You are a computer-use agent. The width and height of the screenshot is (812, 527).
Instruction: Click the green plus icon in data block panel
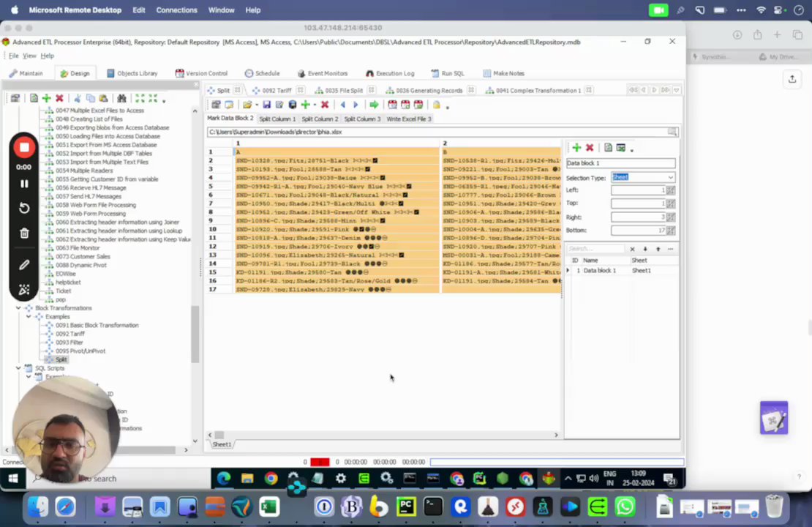(576, 148)
